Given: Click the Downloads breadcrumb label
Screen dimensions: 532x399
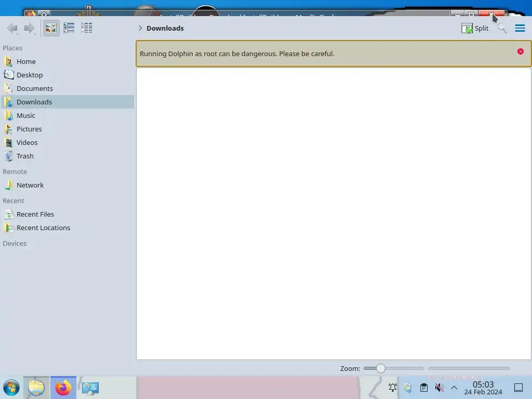Looking at the screenshot, I should pyautogui.click(x=165, y=28).
